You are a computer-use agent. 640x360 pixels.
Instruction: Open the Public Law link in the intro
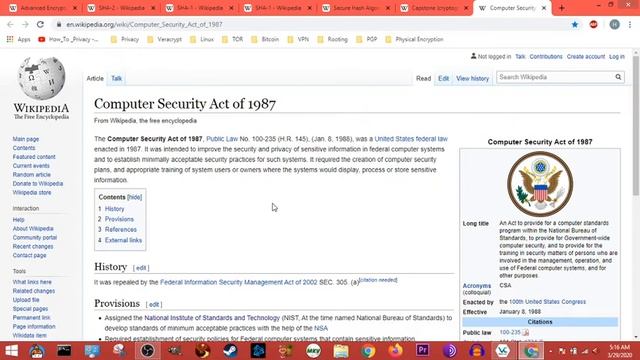[222, 139]
